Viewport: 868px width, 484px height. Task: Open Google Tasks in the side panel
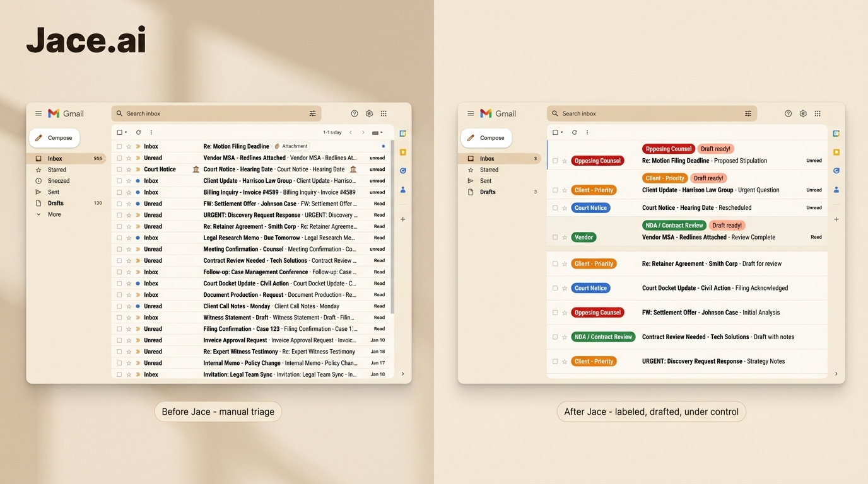(x=402, y=170)
